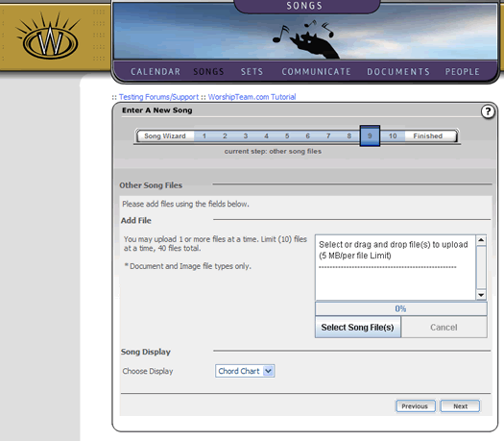Image resolution: width=504 pixels, height=441 pixels.
Task: Go to the People menu
Action: tap(462, 71)
